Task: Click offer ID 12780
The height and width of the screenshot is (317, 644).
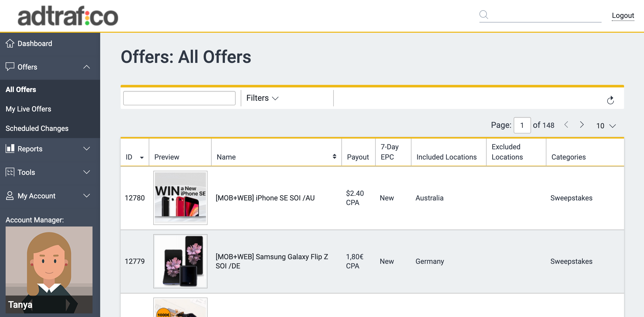Action: [135, 198]
